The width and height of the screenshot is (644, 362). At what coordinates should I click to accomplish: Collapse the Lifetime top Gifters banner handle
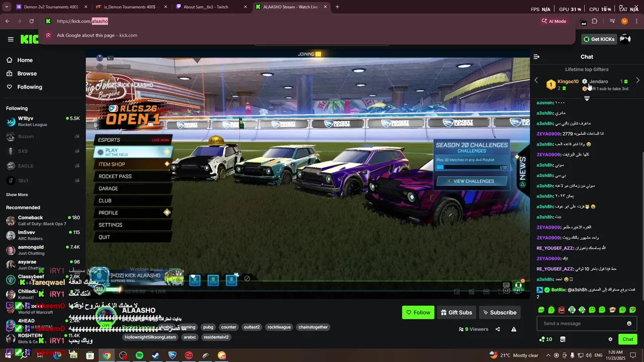(x=587, y=99)
